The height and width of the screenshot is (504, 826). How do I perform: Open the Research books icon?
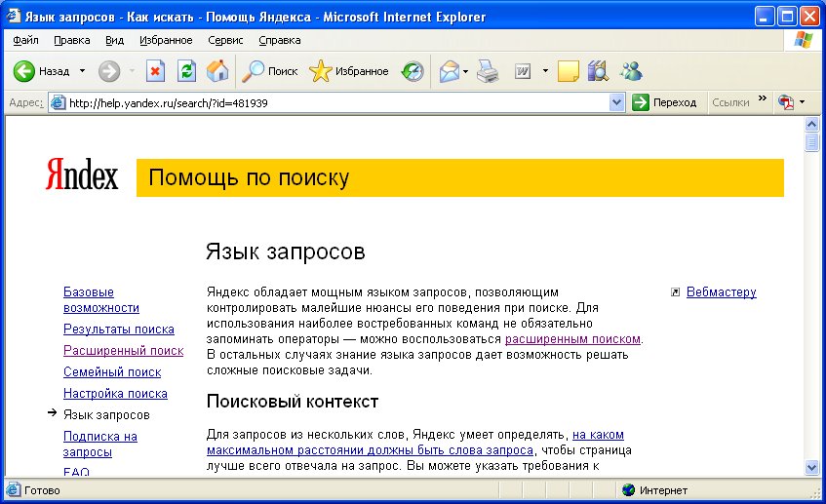[598, 71]
